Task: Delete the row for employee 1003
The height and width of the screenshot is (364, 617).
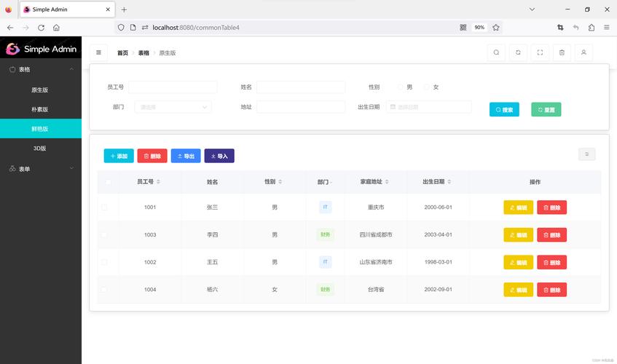Action: click(551, 235)
